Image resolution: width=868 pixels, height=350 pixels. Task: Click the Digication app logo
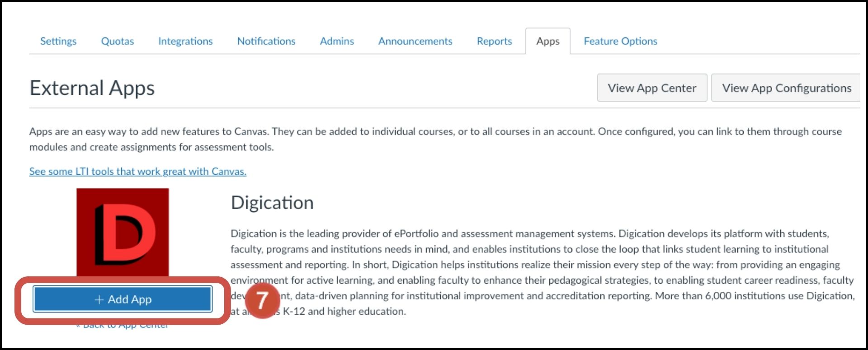[123, 232]
